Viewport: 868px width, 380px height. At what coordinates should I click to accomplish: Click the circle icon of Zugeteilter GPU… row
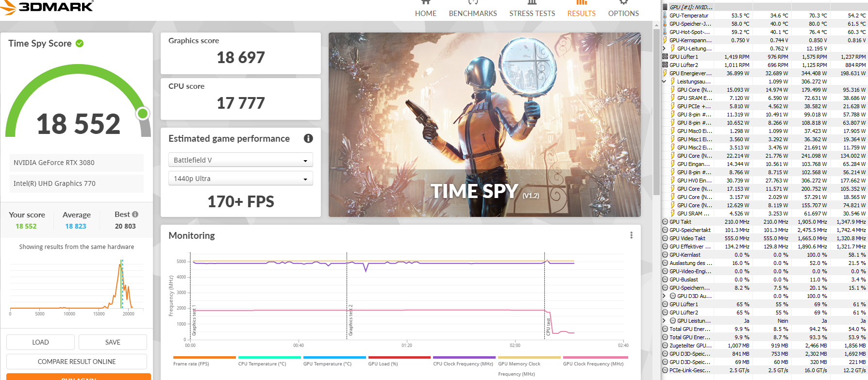coord(665,346)
